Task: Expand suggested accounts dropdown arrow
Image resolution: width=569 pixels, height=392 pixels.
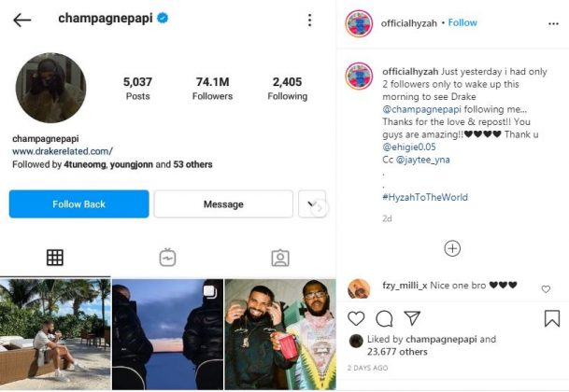Action: click(312, 204)
